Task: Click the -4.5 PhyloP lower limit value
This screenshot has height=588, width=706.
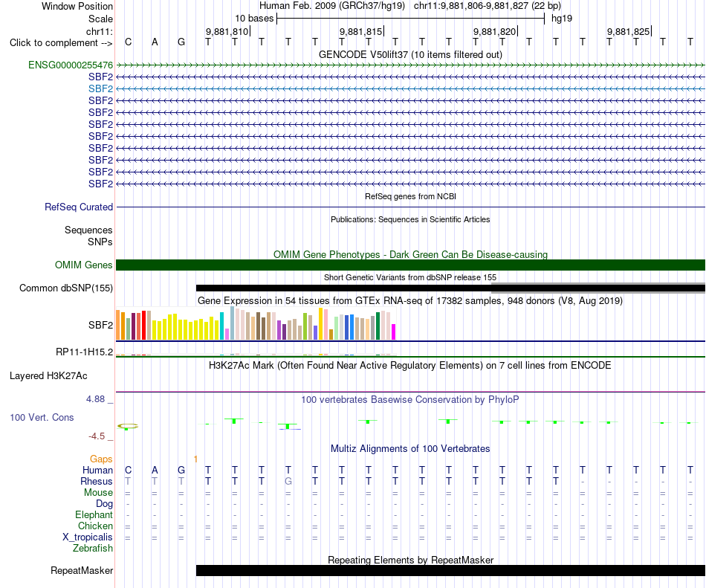Action: [97, 436]
